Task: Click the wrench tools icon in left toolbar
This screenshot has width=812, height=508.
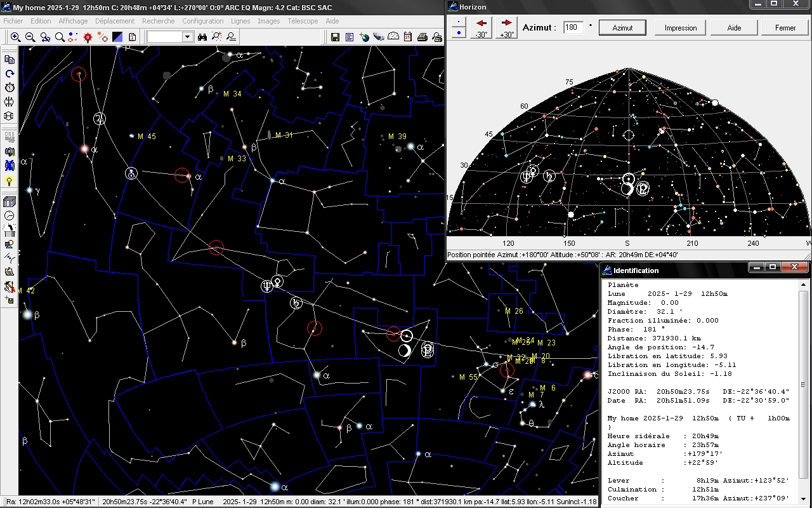Action: [x=10, y=287]
